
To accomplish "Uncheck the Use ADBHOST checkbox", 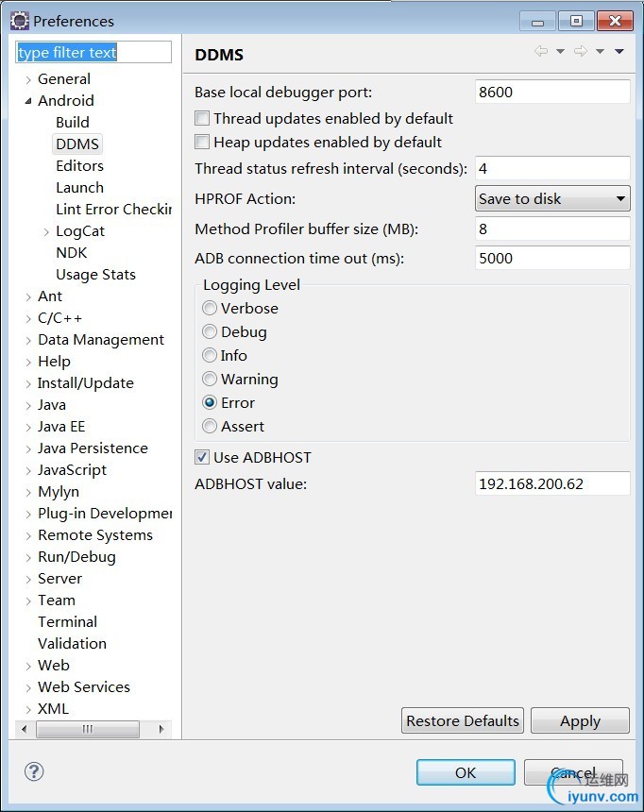I will tap(202, 457).
